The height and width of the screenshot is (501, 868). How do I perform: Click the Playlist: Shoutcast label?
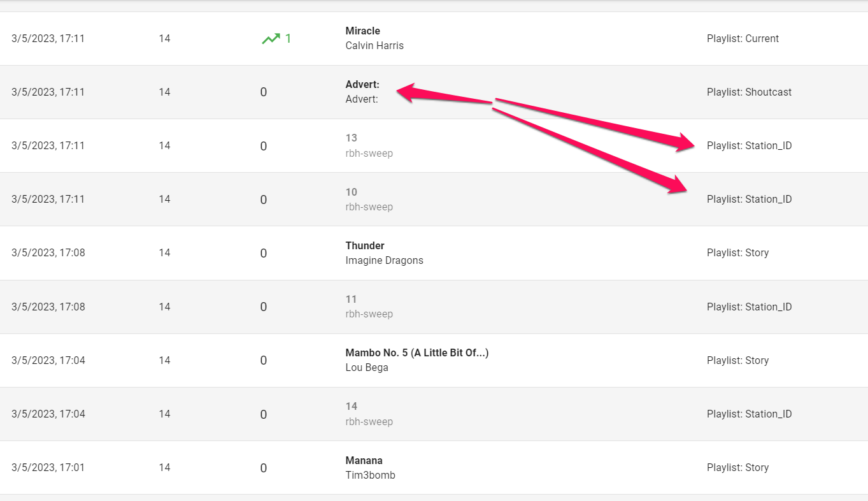pyautogui.click(x=749, y=92)
